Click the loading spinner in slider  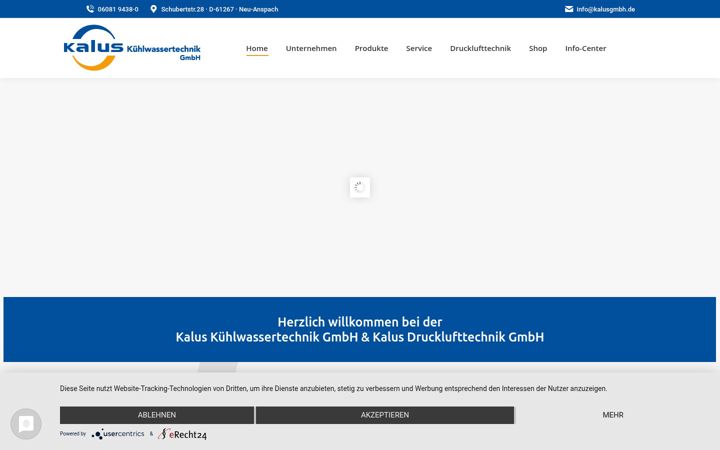coord(360,187)
